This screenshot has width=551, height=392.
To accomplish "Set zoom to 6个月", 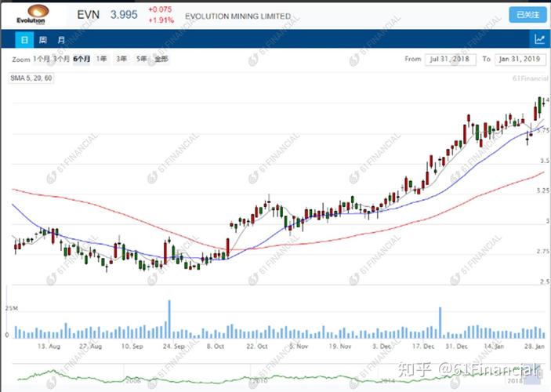I will coord(82,59).
